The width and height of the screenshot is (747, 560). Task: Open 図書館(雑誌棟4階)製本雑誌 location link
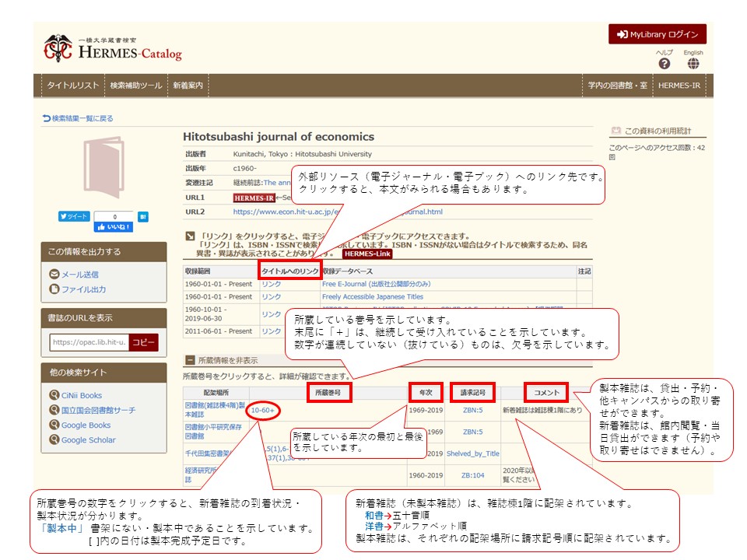point(215,410)
